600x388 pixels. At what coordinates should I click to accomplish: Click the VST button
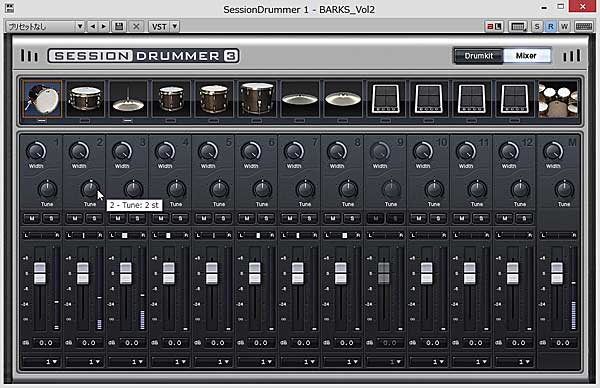[159, 26]
